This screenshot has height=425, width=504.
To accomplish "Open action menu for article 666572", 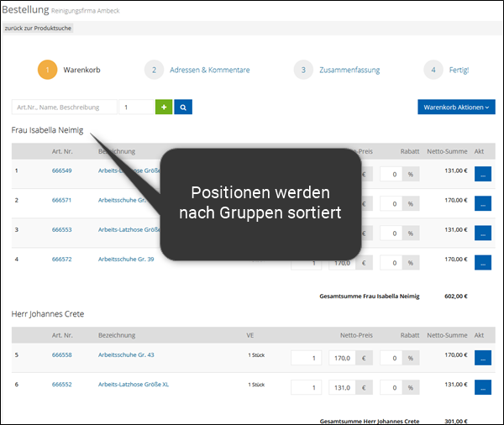I will (x=485, y=263).
